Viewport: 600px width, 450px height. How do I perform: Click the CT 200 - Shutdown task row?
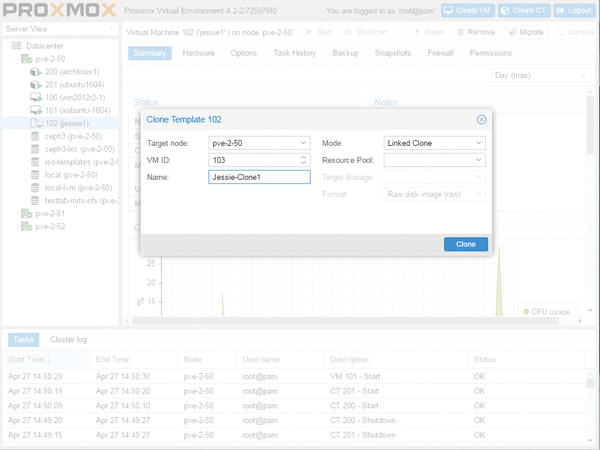point(294,420)
